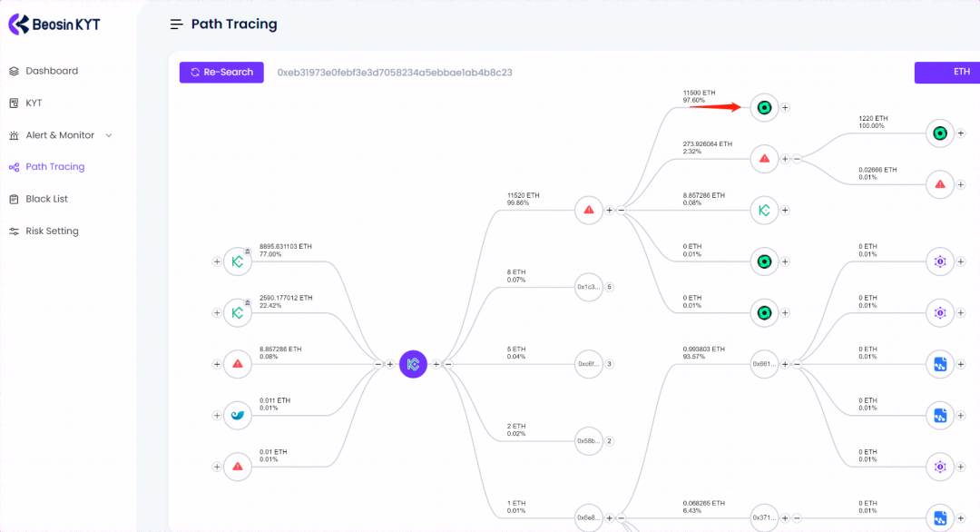Collapse the incoming branches of the central node
Screen dimensions: 980x532
coord(378,364)
